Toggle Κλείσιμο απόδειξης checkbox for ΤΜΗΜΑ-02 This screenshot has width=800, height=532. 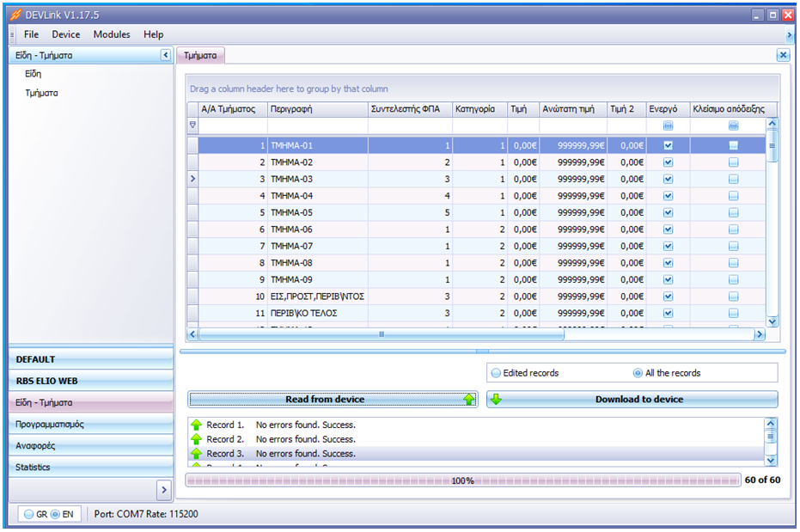[733, 162]
